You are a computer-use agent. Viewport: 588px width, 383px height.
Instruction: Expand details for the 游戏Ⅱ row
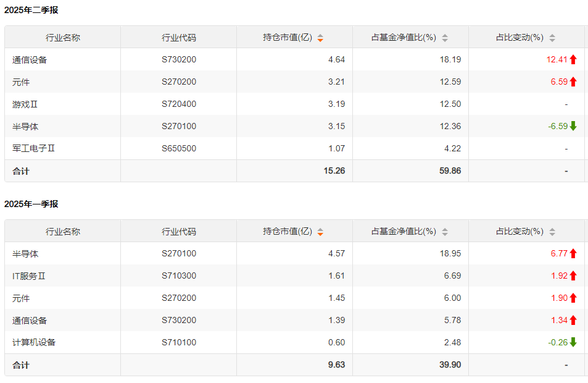click(25, 104)
